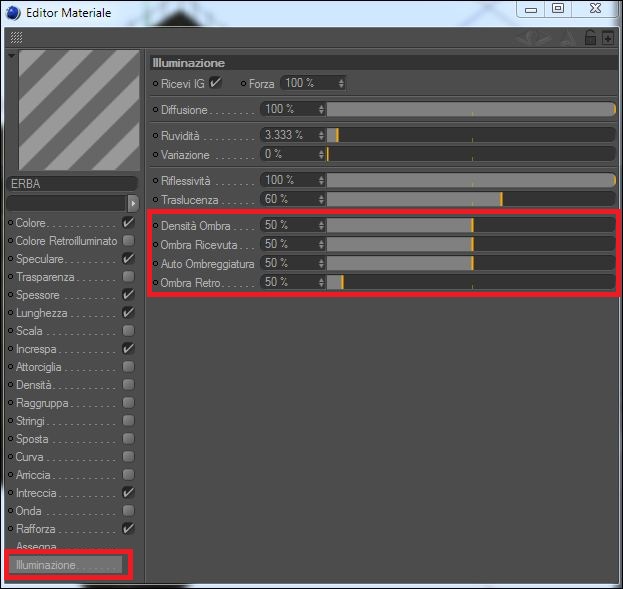The width and height of the screenshot is (623, 589).
Task: Click the new-window plus icon
Action: click(x=608, y=38)
